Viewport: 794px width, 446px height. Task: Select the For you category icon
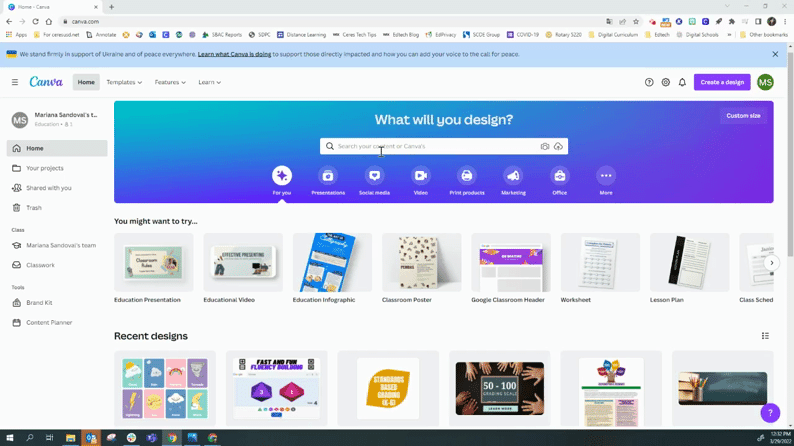tap(282, 176)
